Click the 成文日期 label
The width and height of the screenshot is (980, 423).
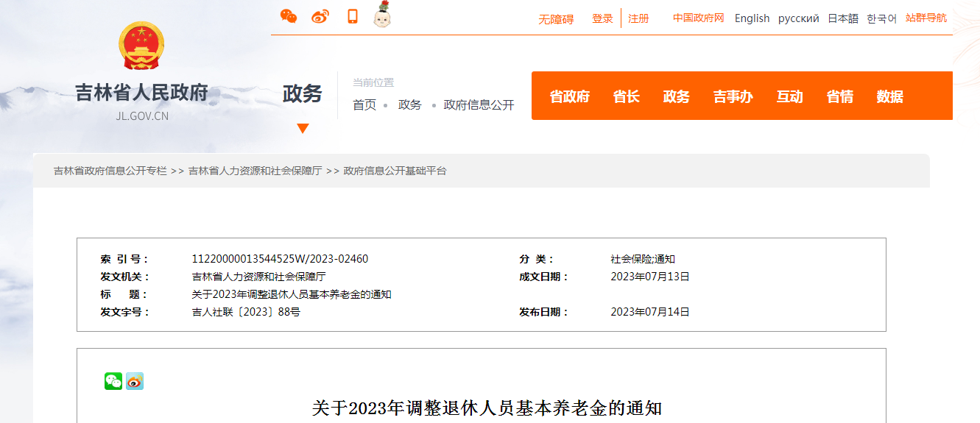(544, 277)
